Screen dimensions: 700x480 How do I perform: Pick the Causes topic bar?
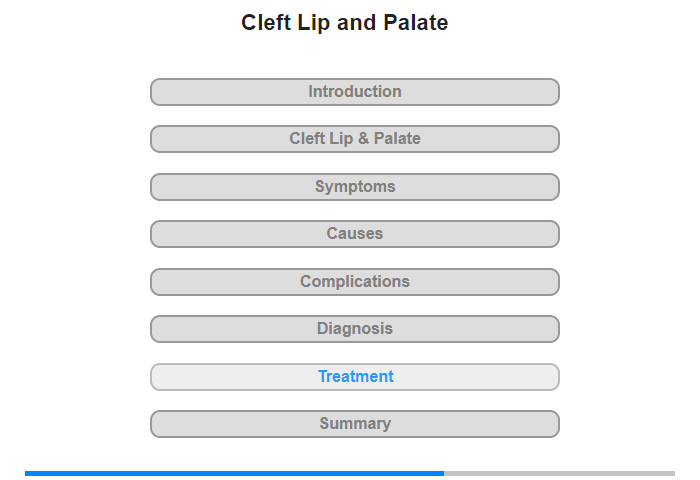354,234
